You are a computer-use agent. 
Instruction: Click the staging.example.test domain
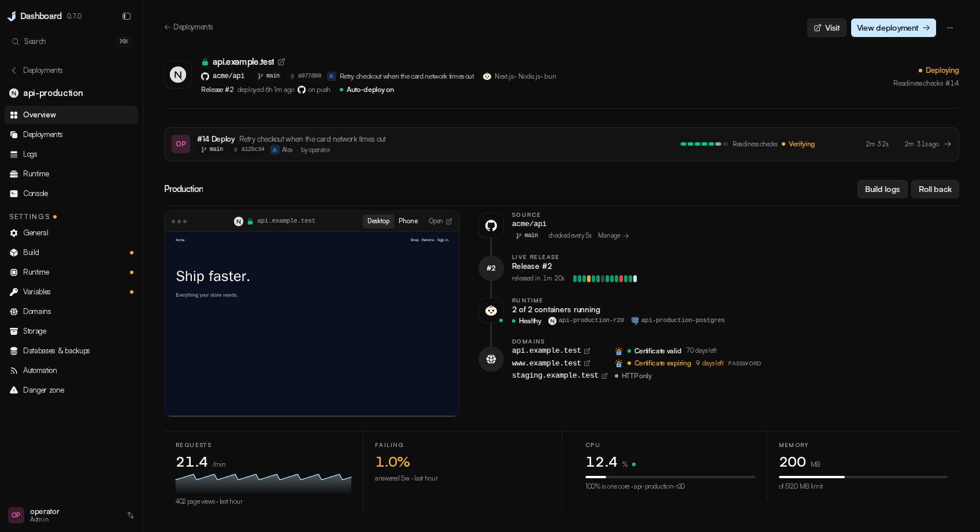pyautogui.click(x=555, y=375)
